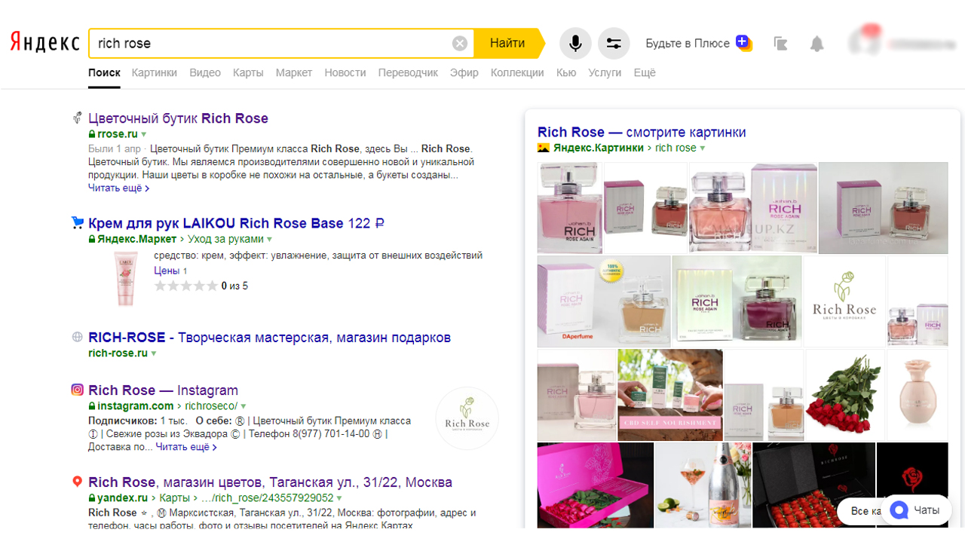Open the Услуги tab
The height and width of the screenshot is (560, 965).
[x=605, y=73]
